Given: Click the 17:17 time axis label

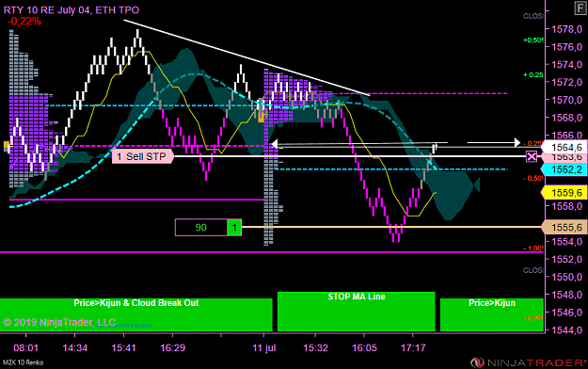Looking at the screenshot, I should point(413,348).
